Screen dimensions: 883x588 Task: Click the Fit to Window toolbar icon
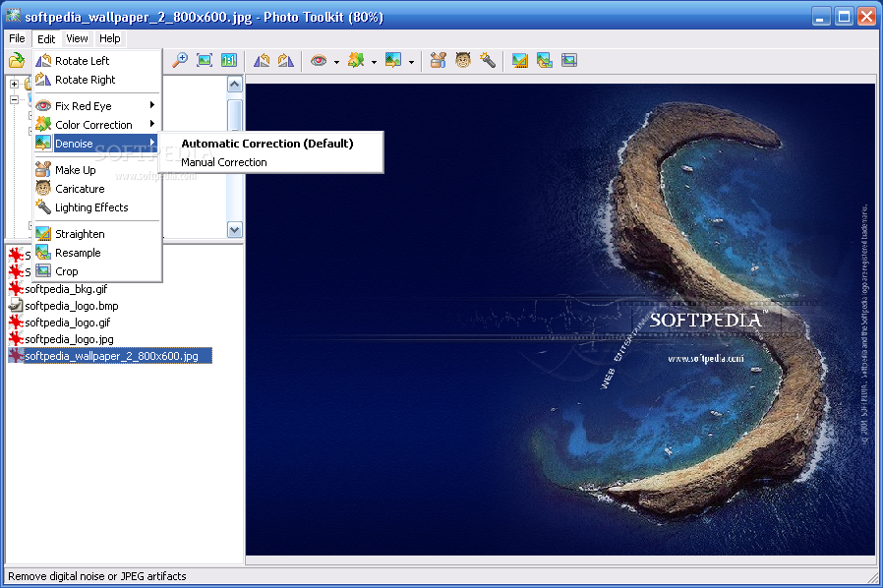(205, 60)
